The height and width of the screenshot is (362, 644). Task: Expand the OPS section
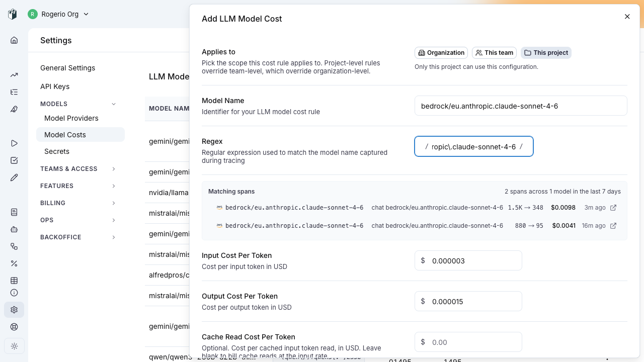[x=78, y=220]
